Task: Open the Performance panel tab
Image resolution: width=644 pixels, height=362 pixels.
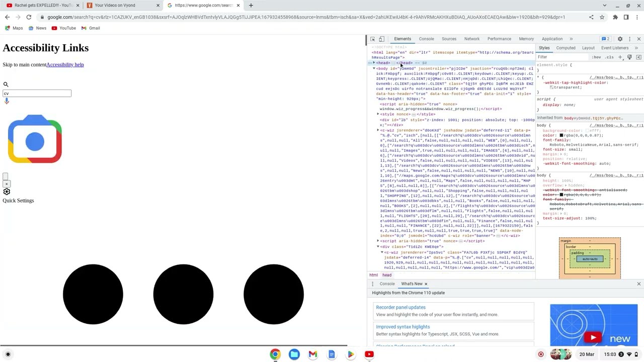Action: (499, 39)
